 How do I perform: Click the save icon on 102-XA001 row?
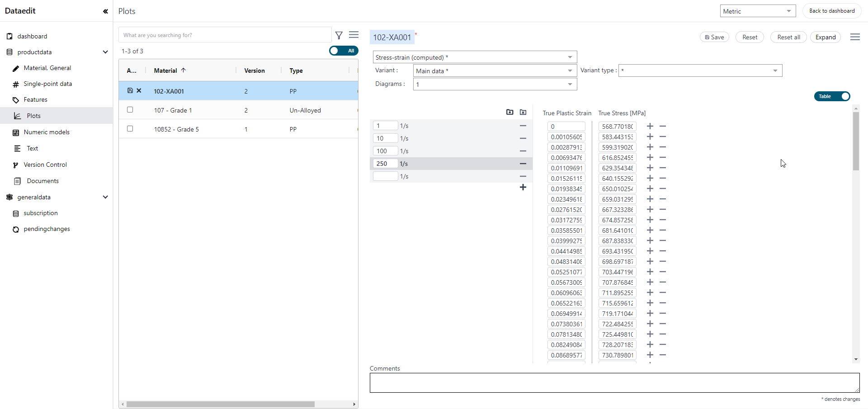tap(130, 90)
